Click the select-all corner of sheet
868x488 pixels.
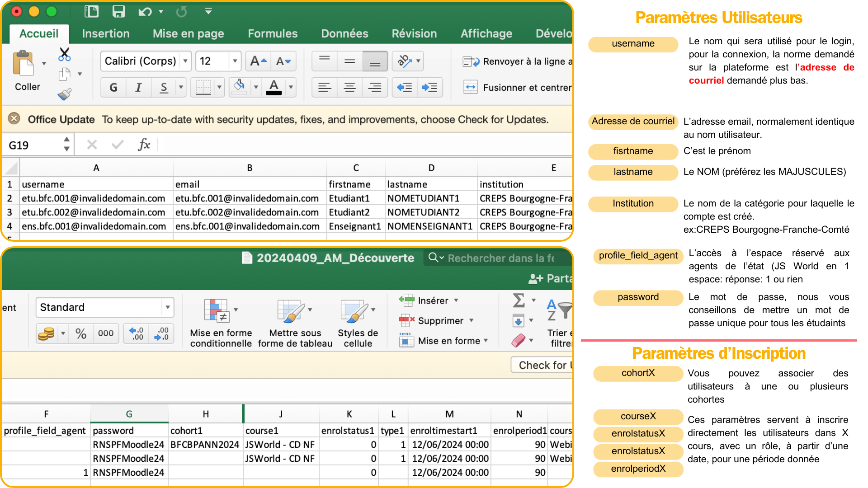(11, 168)
